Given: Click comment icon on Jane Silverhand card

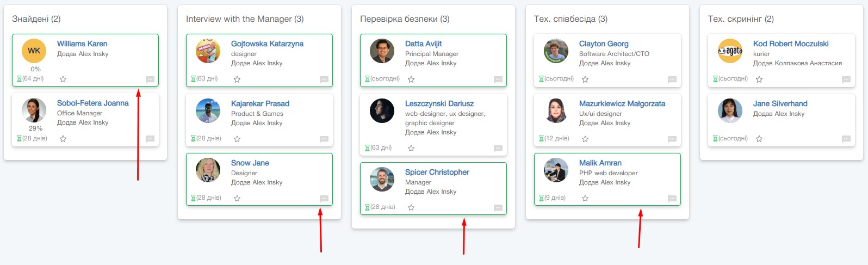Looking at the screenshot, I should pos(846,139).
